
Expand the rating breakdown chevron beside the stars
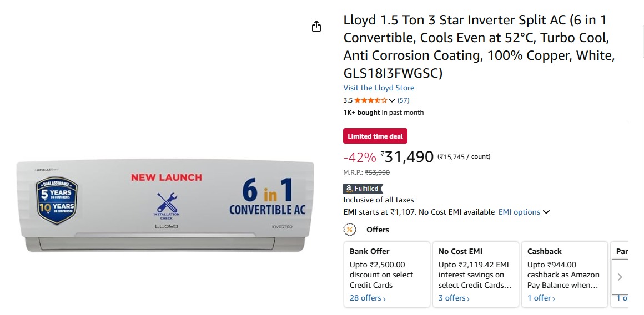[392, 100]
